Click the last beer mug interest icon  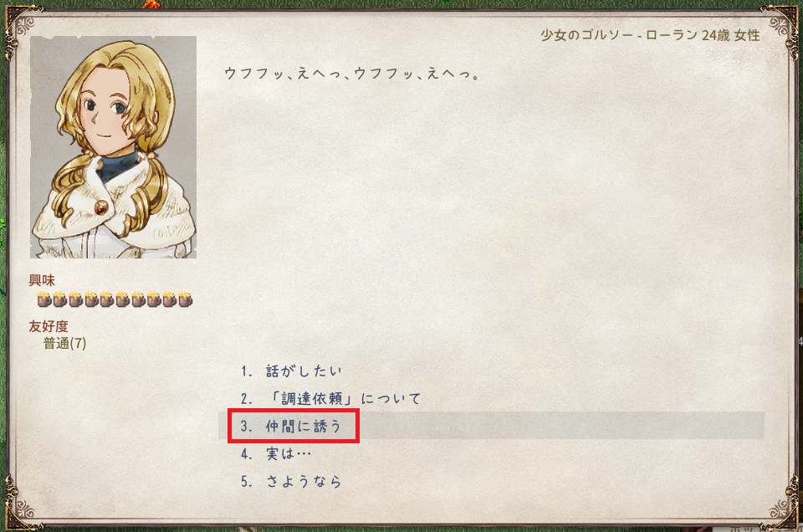pyautogui.click(x=185, y=299)
